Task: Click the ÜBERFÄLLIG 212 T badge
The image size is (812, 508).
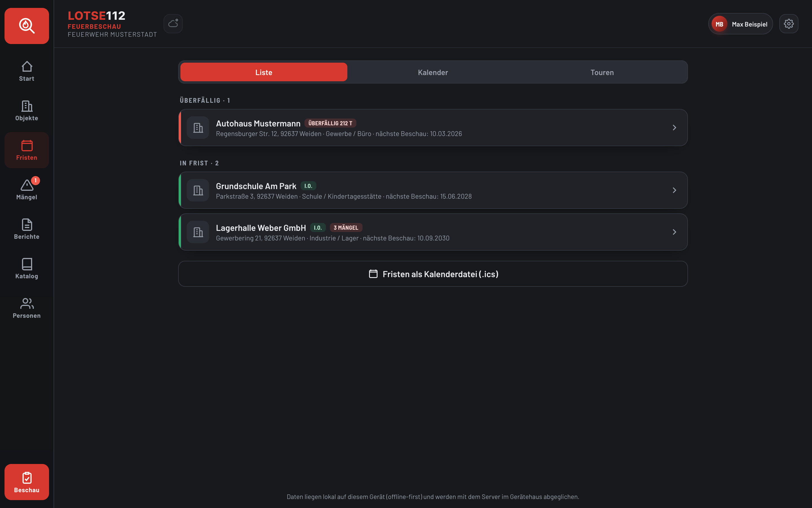Action: (x=330, y=123)
